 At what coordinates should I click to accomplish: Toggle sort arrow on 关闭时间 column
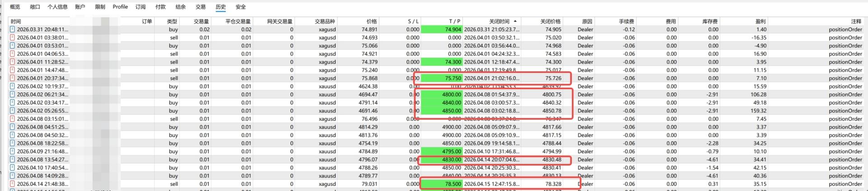tap(515, 21)
